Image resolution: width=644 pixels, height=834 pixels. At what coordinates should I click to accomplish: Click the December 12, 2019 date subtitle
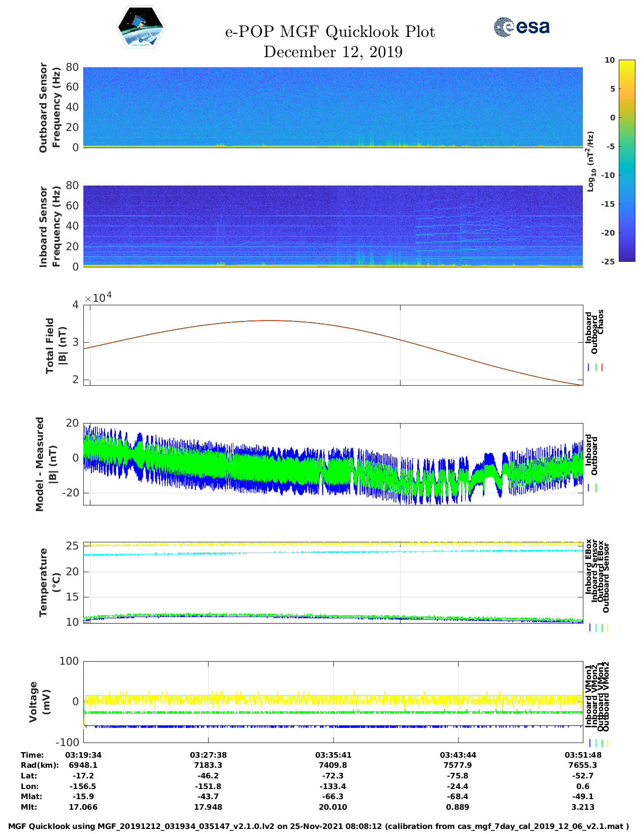(333, 52)
